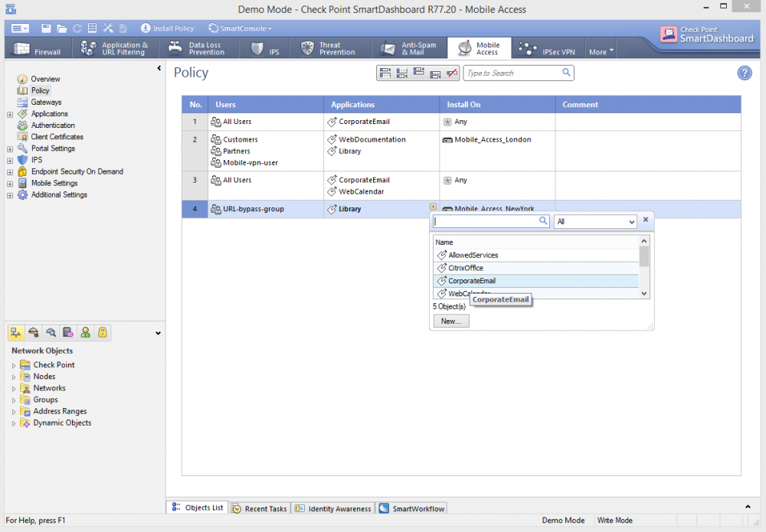Click the add rule below icon
The width and height of the screenshot is (766, 532).
(435, 73)
